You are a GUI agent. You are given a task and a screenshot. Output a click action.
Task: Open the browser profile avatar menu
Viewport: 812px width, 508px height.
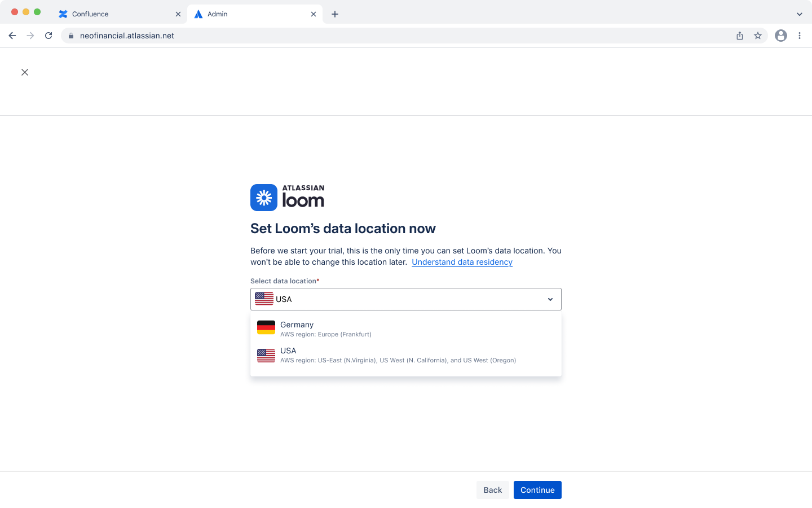point(781,36)
